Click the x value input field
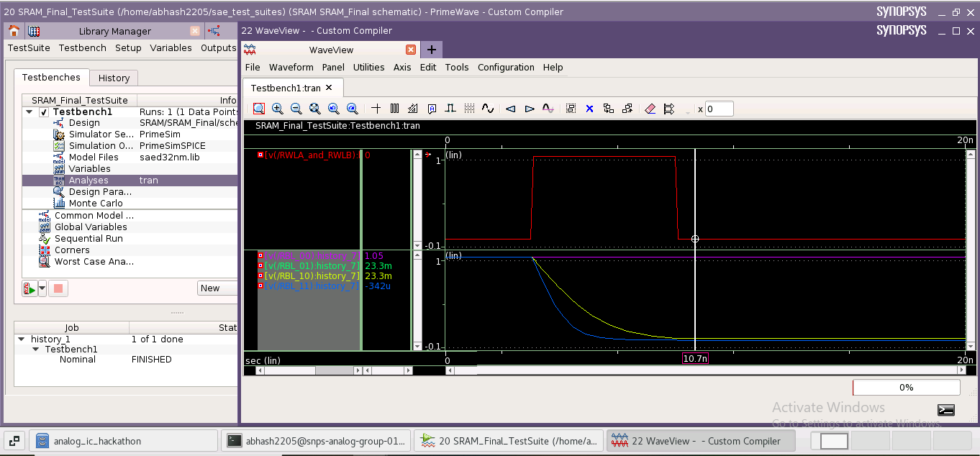Screen dimensions: 980x456 pos(719,109)
